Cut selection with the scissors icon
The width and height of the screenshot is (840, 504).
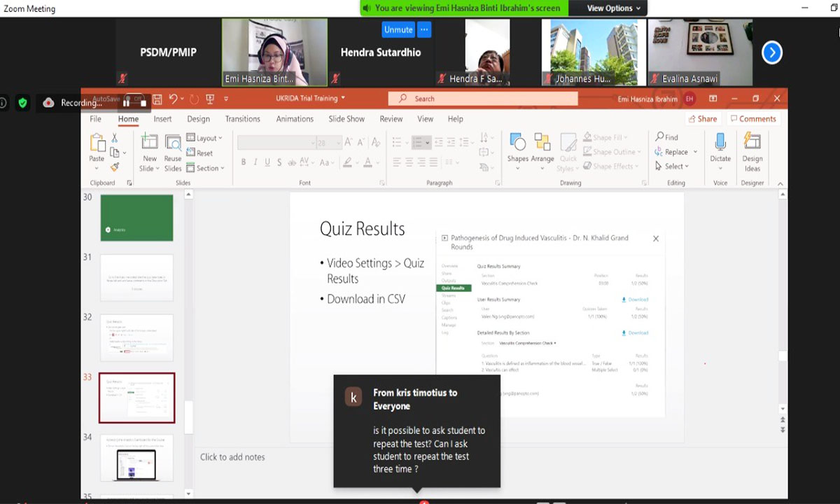click(115, 139)
